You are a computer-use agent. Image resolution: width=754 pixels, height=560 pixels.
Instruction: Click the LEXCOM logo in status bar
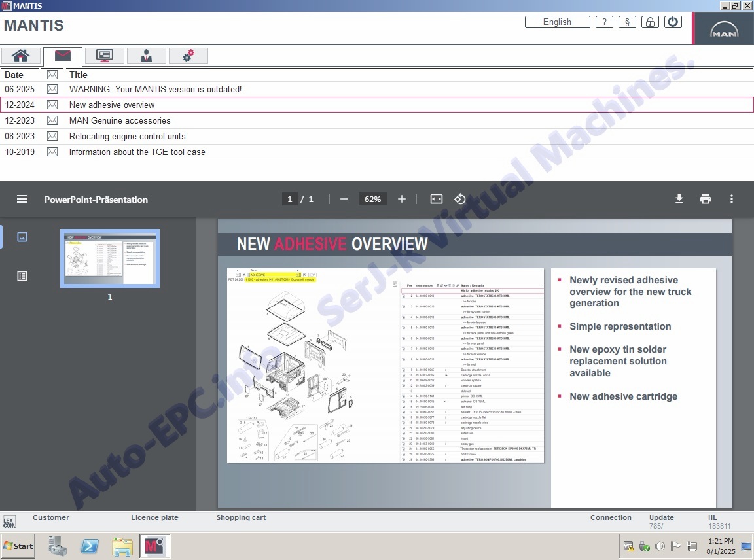pyautogui.click(x=9, y=522)
